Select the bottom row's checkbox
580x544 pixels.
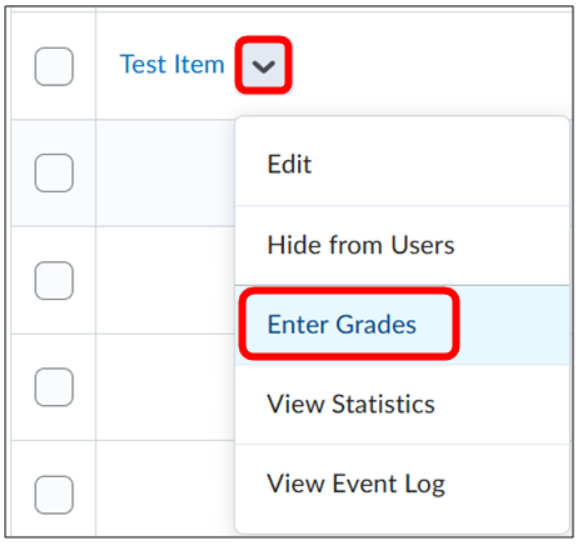click(54, 495)
